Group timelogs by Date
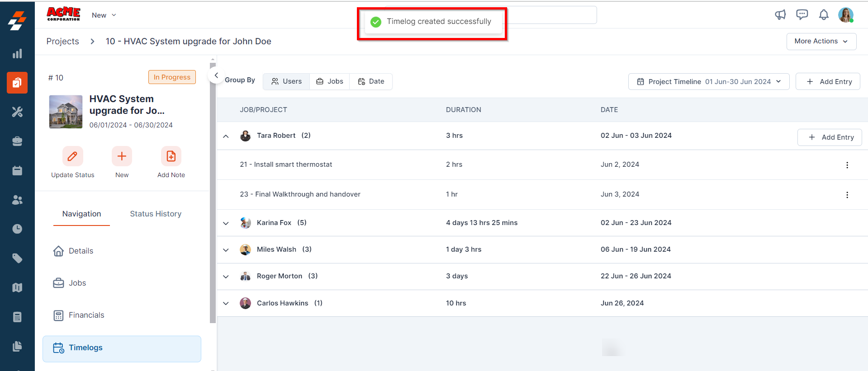868x371 pixels. [x=371, y=81]
